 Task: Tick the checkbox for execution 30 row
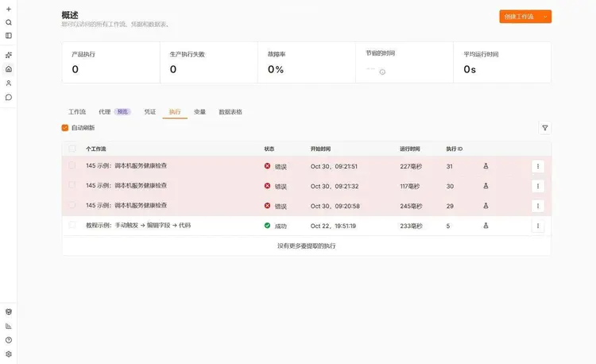72,185
